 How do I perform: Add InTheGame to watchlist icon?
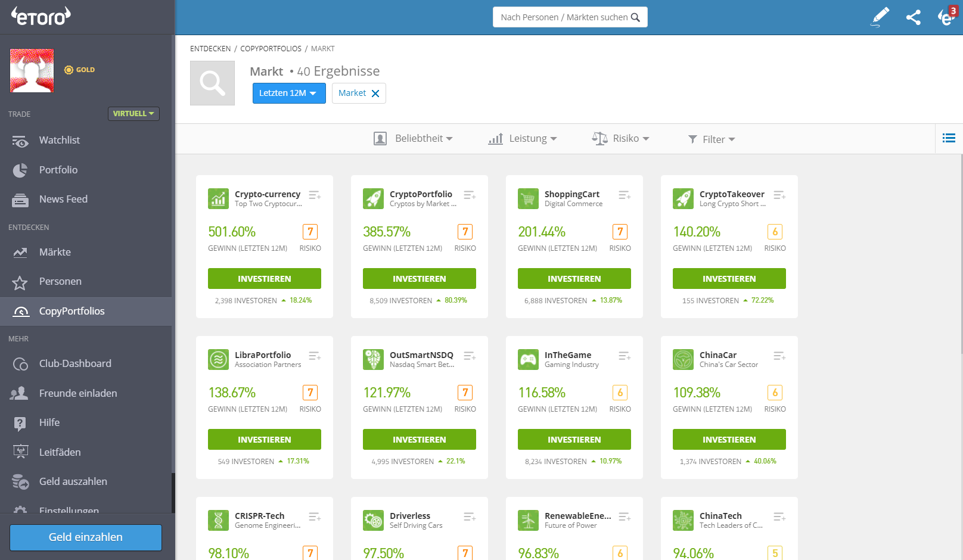coord(625,356)
